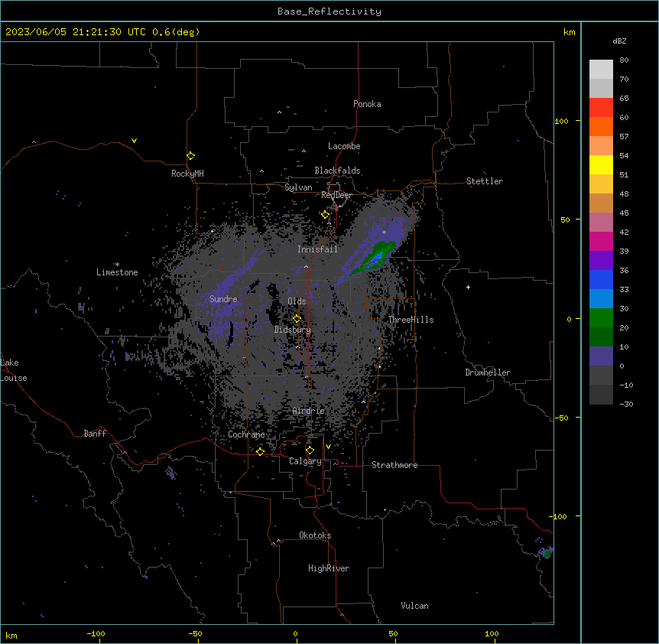Click the Drumheller label
659x644 pixels.
tap(488, 372)
